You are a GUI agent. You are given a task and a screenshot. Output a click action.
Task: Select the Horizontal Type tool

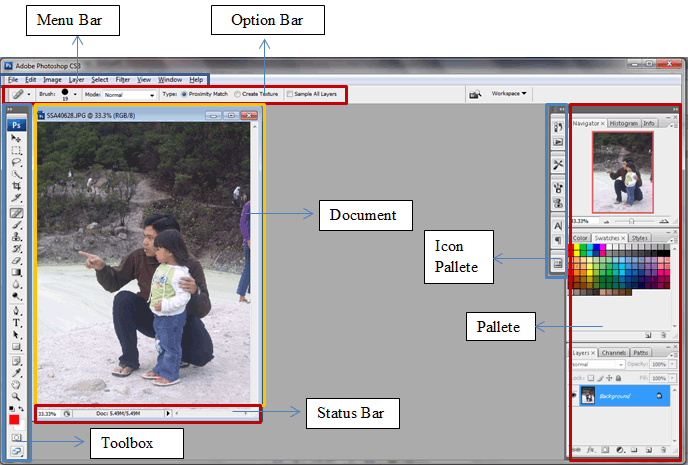16,323
